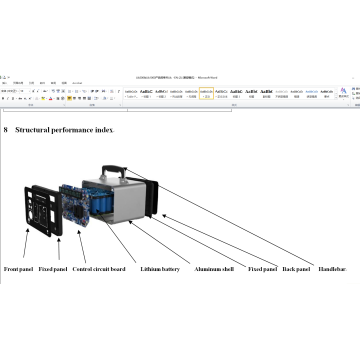Apply the highlighted Normal style
This screenshot has height=360, width=360.
(x=206, y=93)
